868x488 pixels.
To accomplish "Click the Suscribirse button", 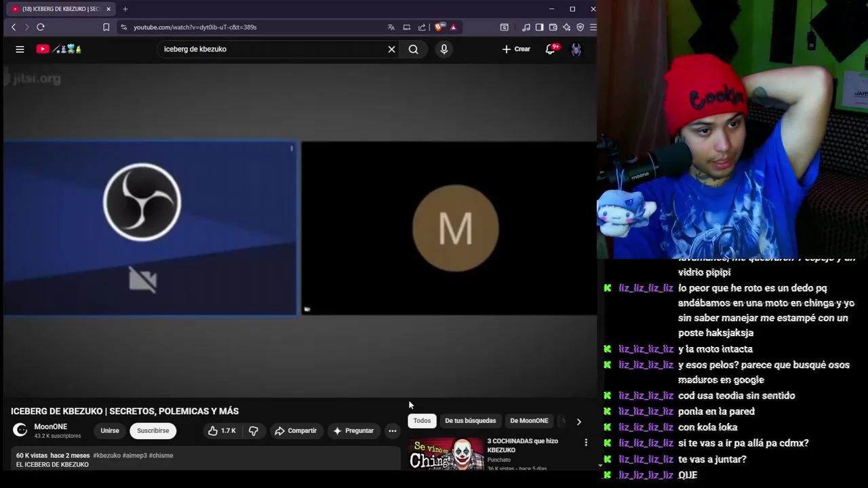I will [x=153, y=430].
